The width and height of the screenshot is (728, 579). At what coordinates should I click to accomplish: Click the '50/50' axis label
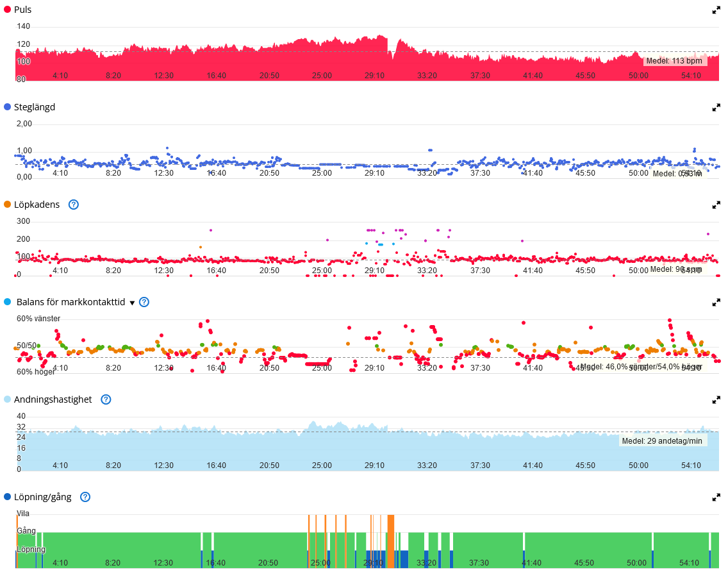click(26, 346)
